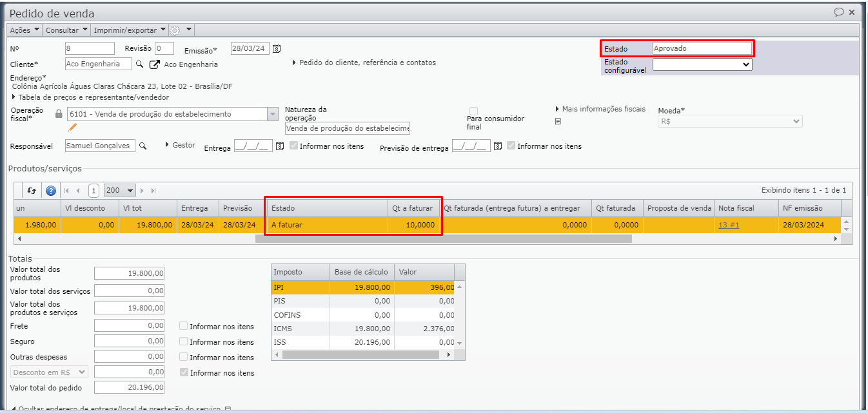The height and width of the screenshot is (413, 868).
Task: Search for a Cliente with magnifier icon
Action: 139,64
